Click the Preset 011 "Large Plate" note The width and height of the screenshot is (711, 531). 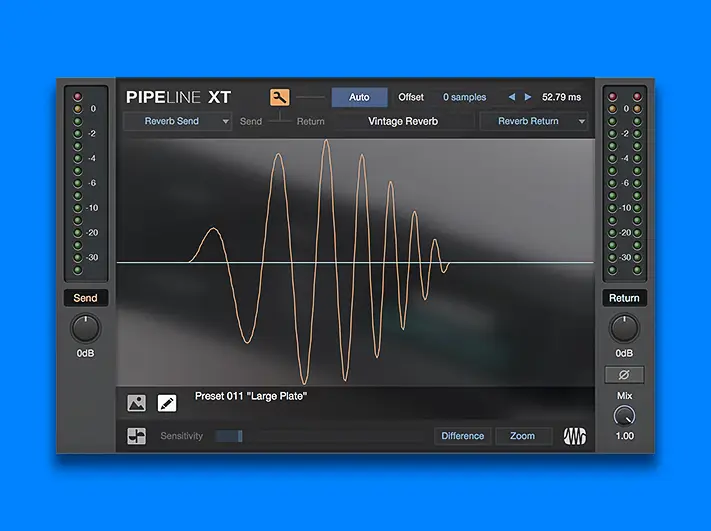pos(251,396)
